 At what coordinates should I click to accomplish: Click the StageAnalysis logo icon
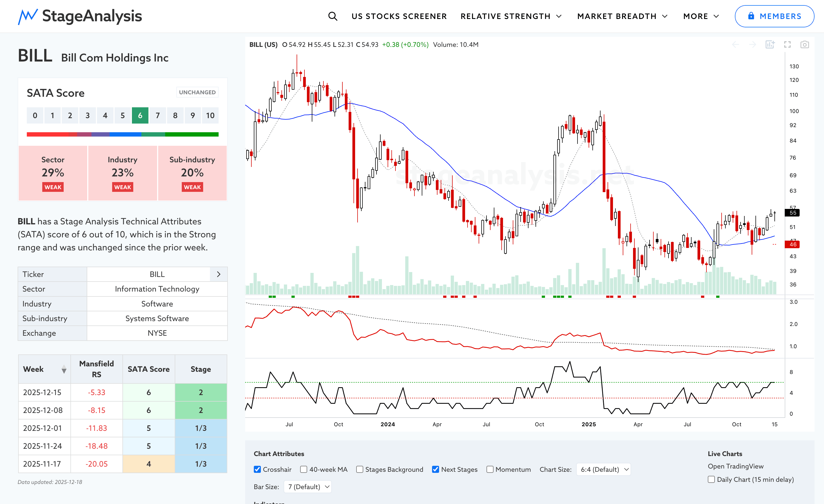coord(27,16)
